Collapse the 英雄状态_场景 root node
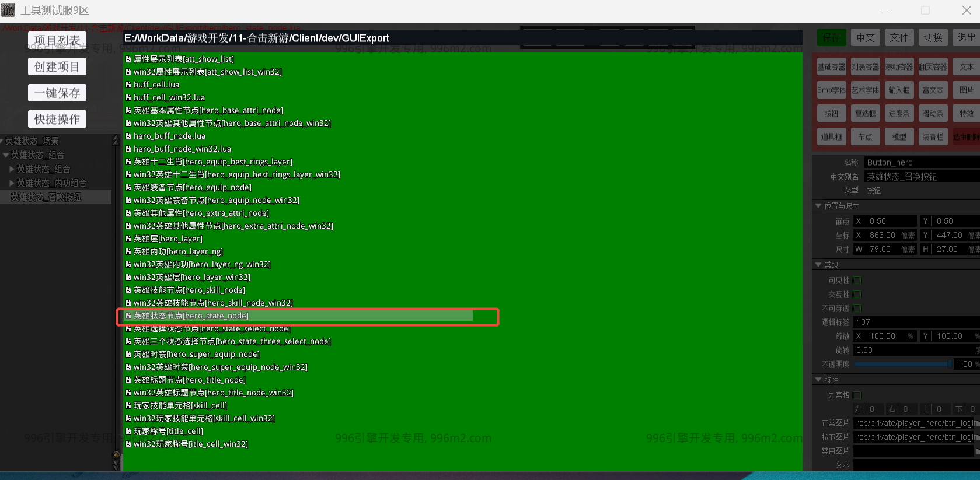Screen dimensions: 980x480 tap(2, 141)
